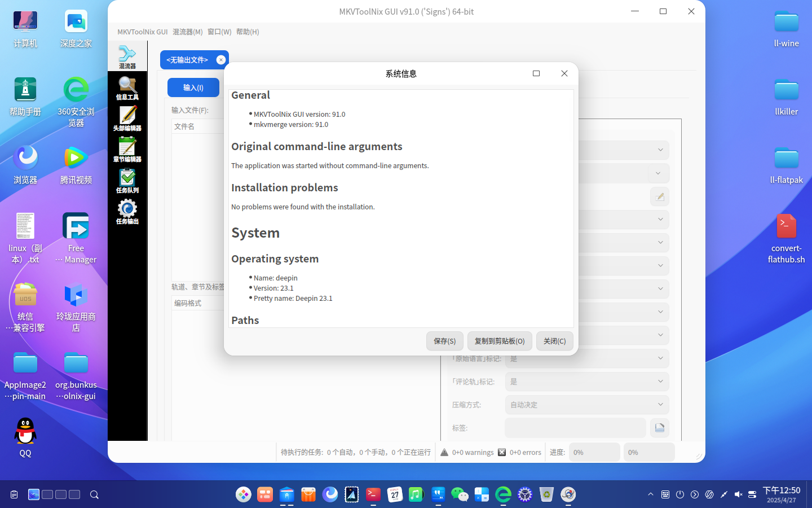Screen dimensions: 812x508
Task: Click the first 进度 progress bar
Action: pyautogui.click(x=594, y=452)
